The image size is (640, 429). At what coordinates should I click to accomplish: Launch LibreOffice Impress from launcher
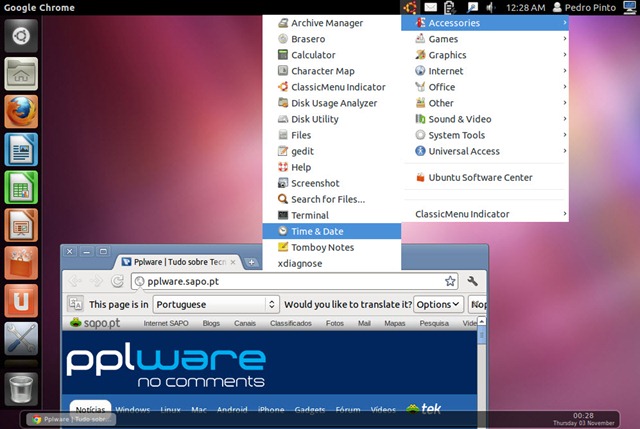click(x=21, y=225)
